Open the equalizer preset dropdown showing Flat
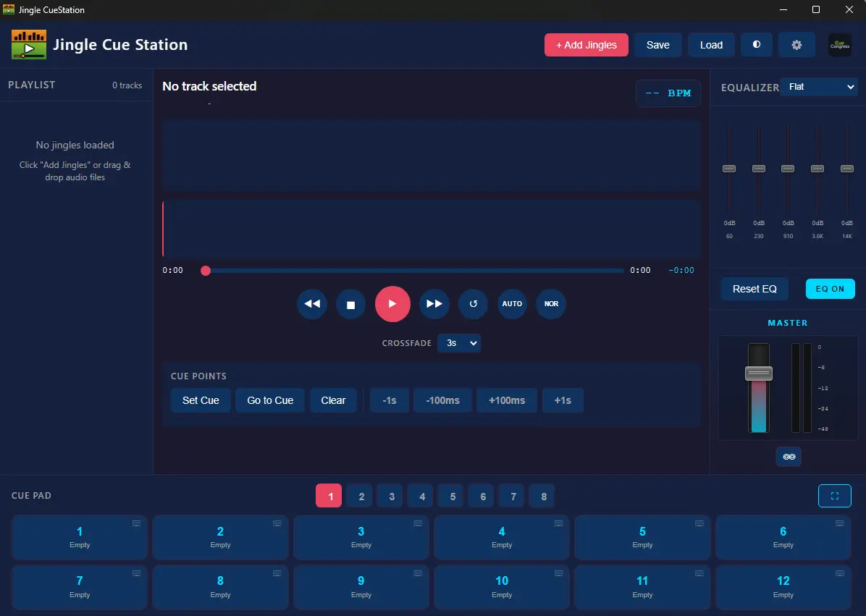Screen dimensions: 866x616 [818, 87]
